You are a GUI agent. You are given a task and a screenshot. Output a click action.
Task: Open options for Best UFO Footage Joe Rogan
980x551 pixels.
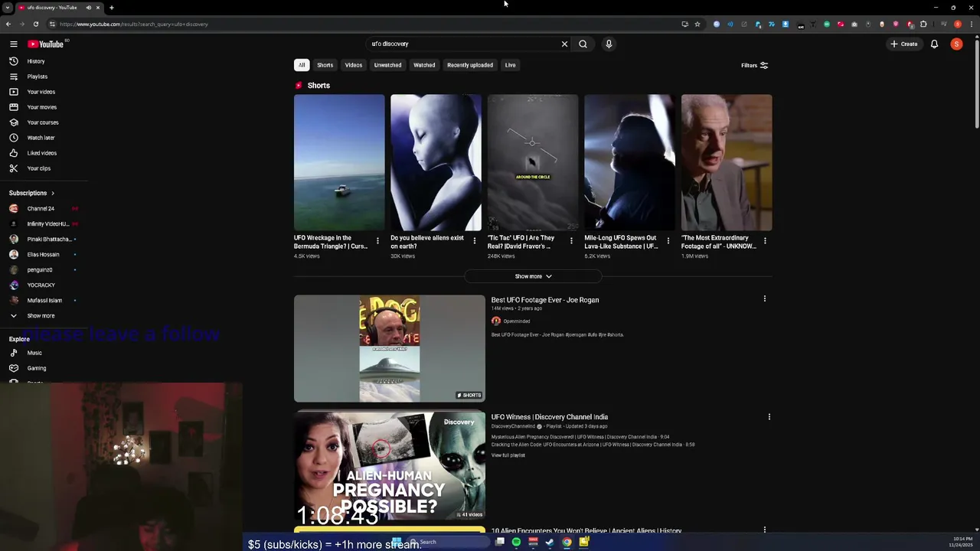764,299
